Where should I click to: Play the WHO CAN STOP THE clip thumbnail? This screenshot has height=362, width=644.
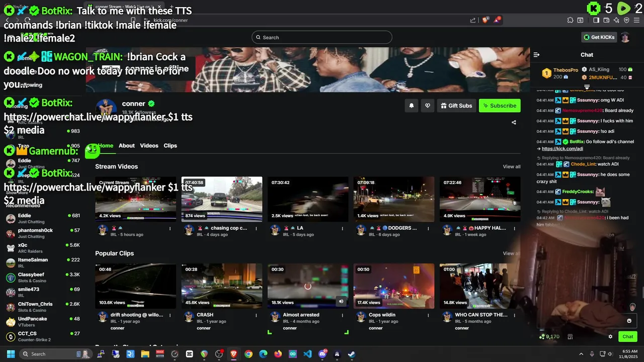480,286
